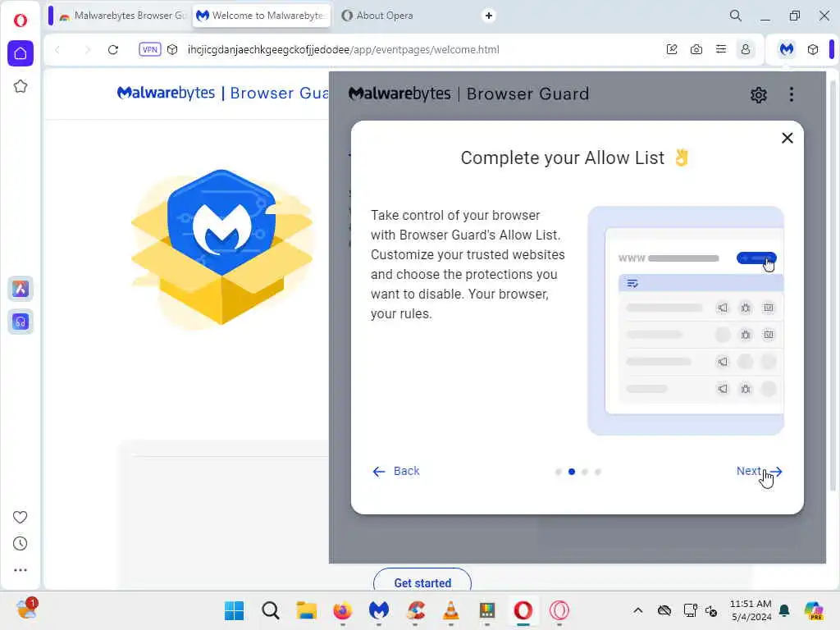This screenshot has height=630, width=840.
Task: Go back with the navigation arrow
Action: [58, 50]
